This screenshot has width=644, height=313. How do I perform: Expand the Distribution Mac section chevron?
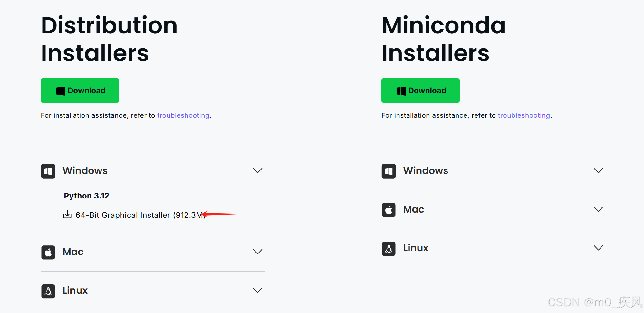click(x=258, y=252)
